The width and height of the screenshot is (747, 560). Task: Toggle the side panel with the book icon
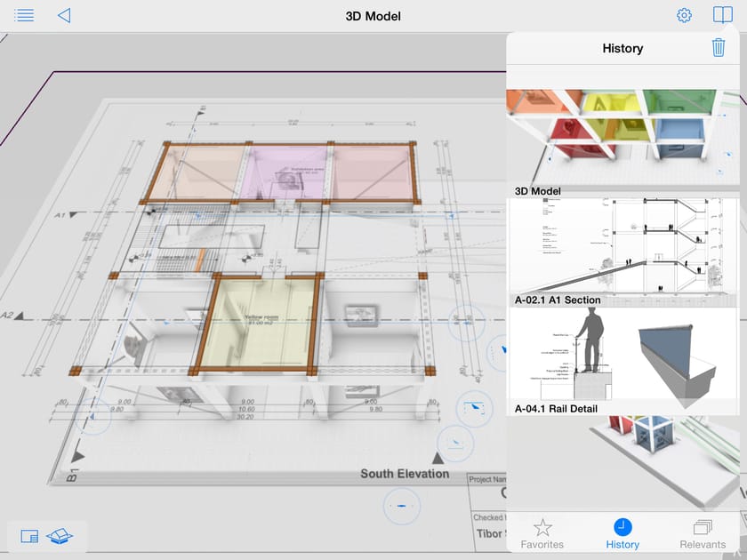721,15
